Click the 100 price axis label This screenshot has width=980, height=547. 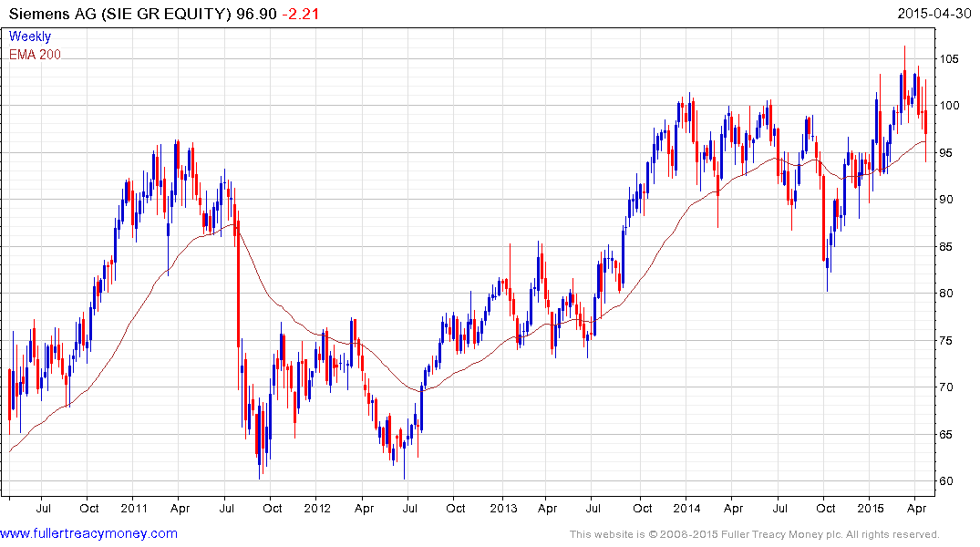949,106
